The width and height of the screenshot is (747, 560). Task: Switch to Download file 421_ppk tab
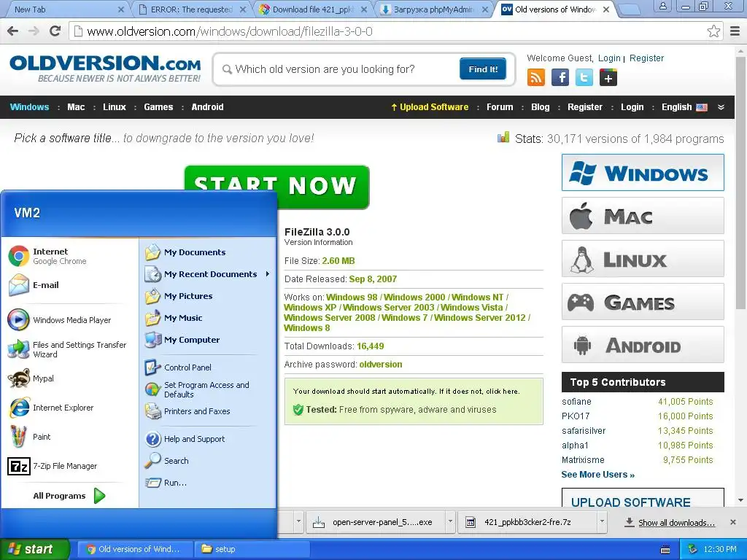pyautogui.click(x=313, y=9)
